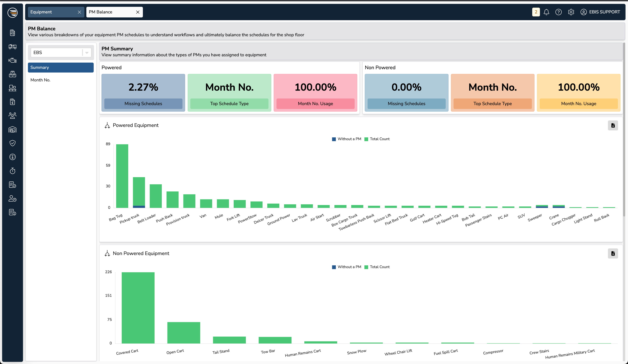628x364 pixels.
Task: Open the warehouse garage sidebar icon
Action: pyautogui.click(x=12, y=130)
